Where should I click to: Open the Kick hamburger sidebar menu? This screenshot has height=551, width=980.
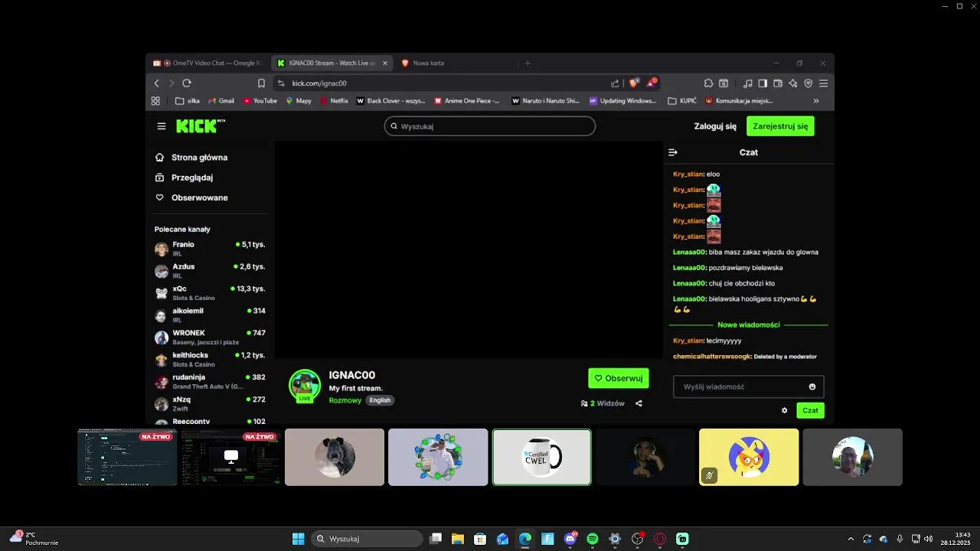[x=162, y=126]
